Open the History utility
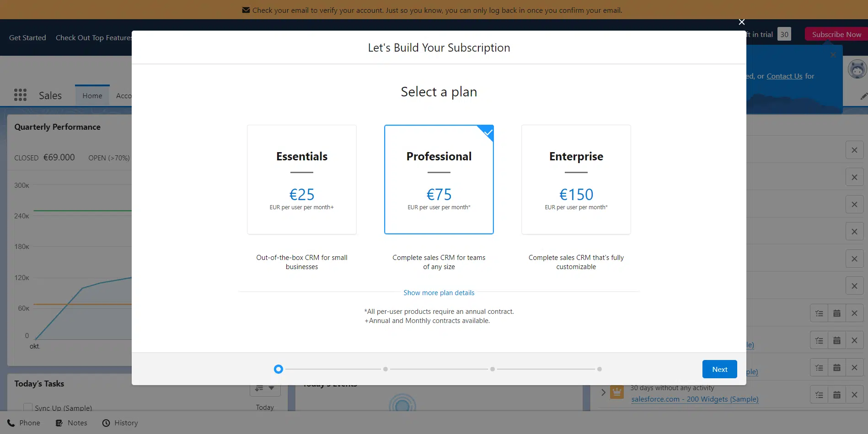This screenshot has height=434, width=868. point(120,423)
